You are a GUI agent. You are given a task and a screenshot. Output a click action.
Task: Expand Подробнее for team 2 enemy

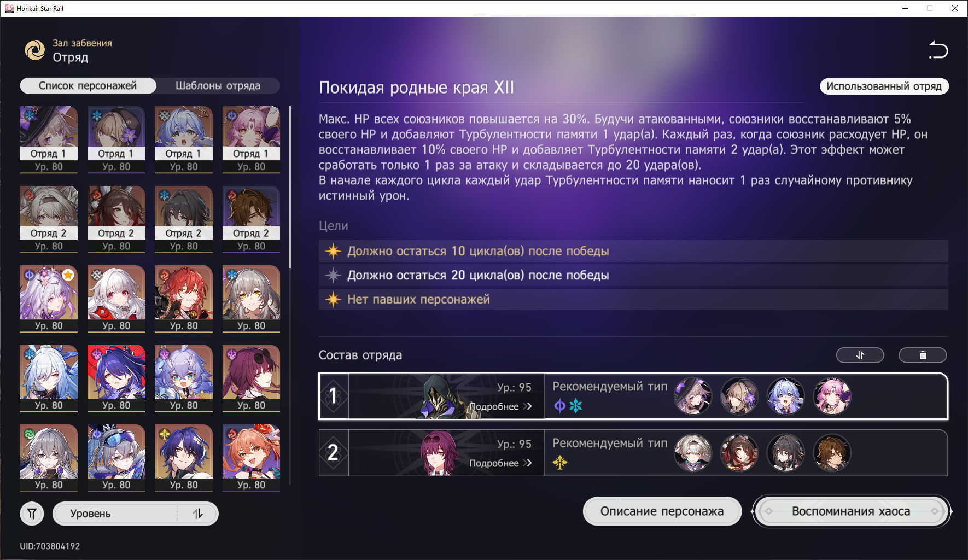tap(500, 463)
